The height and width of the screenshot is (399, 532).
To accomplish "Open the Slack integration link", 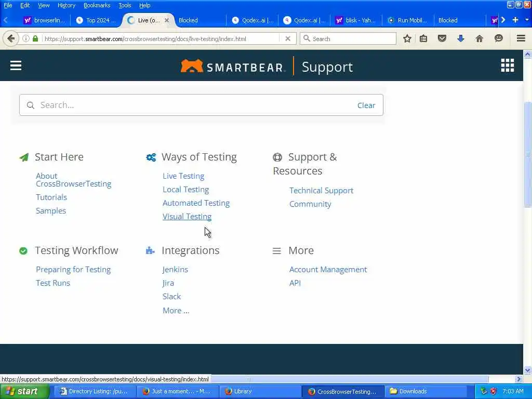I will [171, 297].
